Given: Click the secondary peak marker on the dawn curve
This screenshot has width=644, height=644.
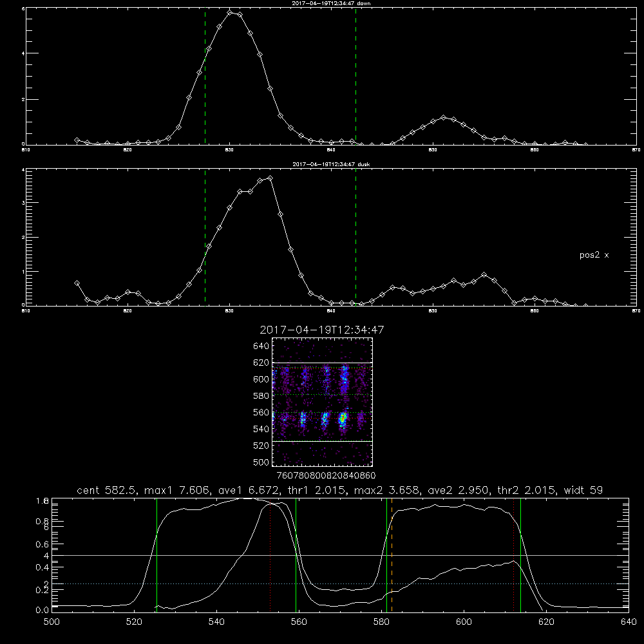Looking at the screenshot, I should (443, 117).
